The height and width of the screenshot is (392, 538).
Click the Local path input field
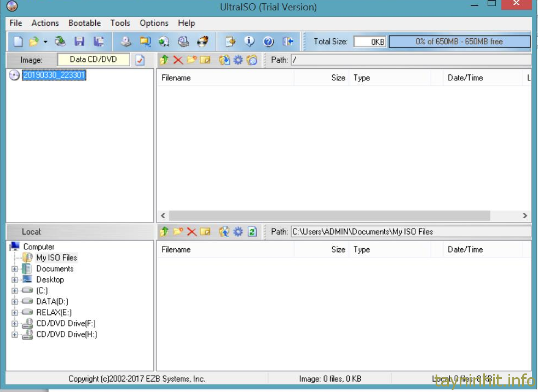(x=410, y=232)
